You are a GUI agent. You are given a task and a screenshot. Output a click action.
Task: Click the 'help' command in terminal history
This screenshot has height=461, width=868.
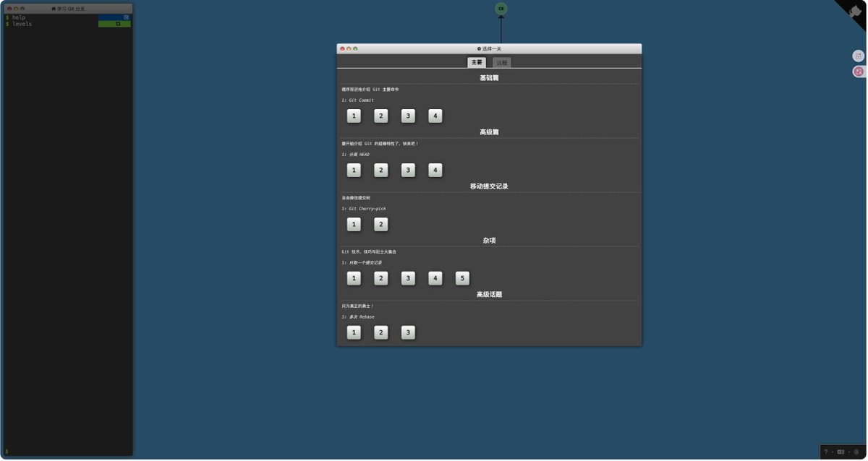[18, 17]
